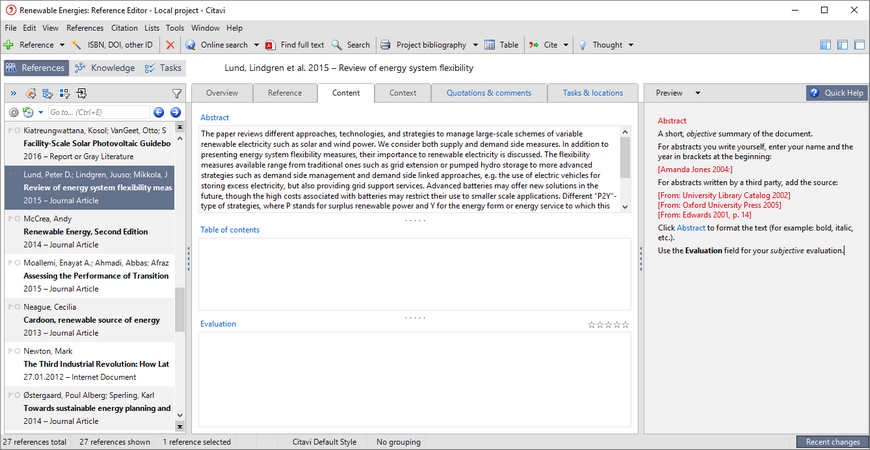Go to previous reference (blue left arrow)
This screenshot has width=870, height=450.
(x=159, y=113)
